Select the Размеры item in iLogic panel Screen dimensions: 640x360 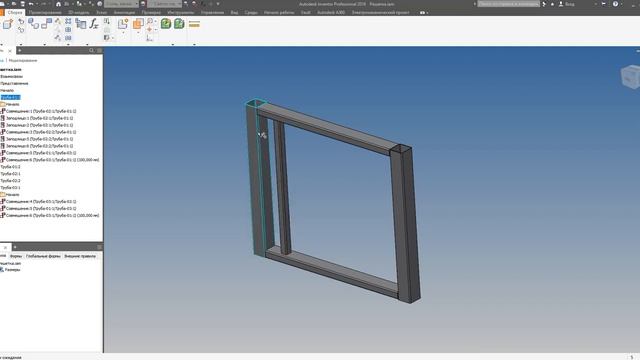[10, 269]
